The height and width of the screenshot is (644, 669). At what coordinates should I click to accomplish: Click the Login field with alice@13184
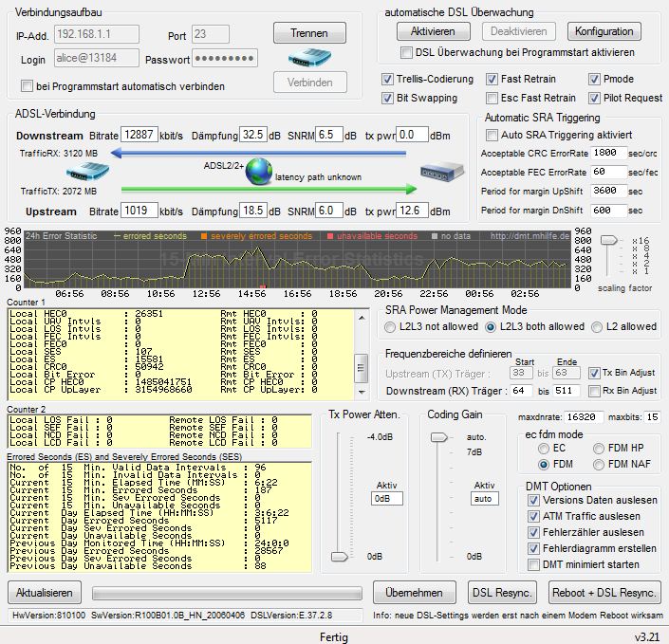97,58
